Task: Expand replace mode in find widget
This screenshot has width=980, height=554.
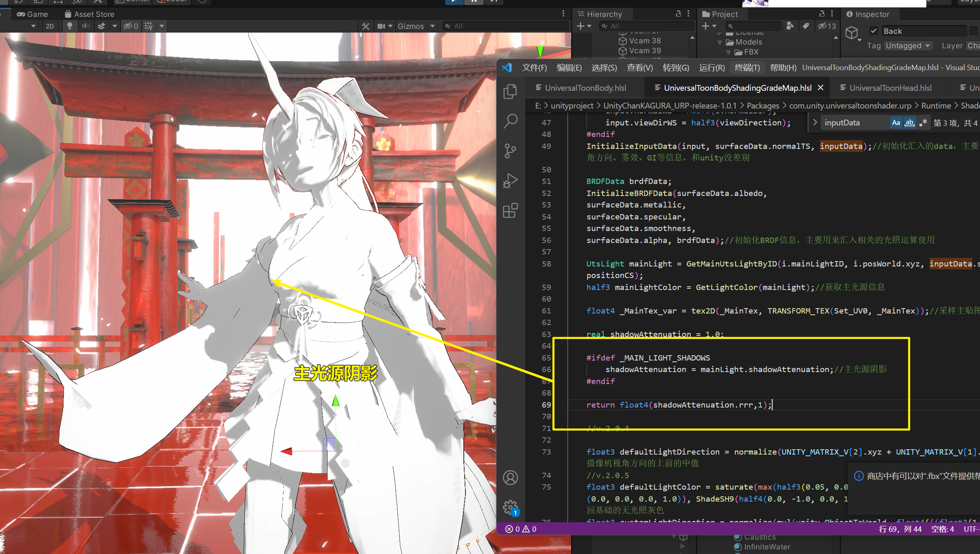Action: pos(815,123)
